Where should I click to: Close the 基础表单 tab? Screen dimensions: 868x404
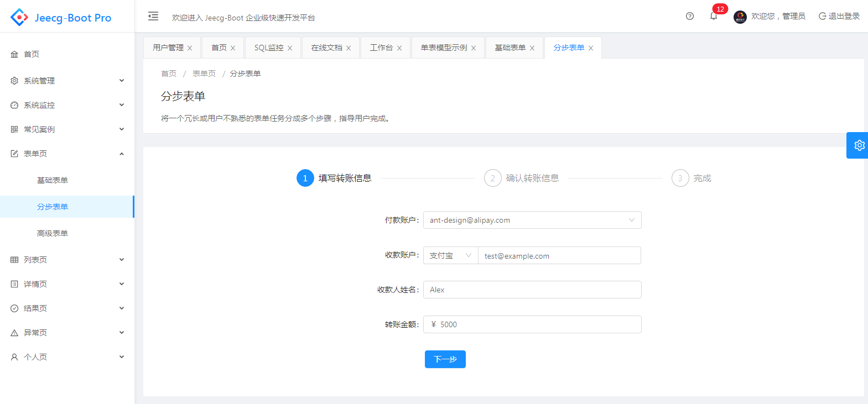(532, 48)
